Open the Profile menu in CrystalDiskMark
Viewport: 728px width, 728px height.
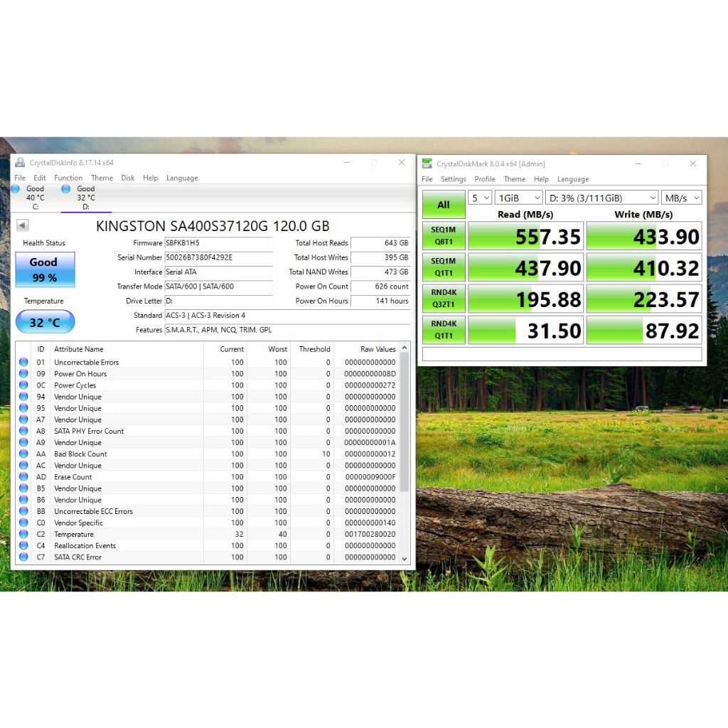(x=485, y=178)
